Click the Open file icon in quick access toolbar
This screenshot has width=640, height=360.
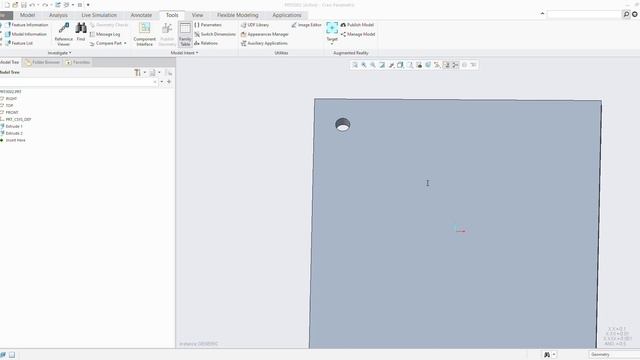(15, 5)
